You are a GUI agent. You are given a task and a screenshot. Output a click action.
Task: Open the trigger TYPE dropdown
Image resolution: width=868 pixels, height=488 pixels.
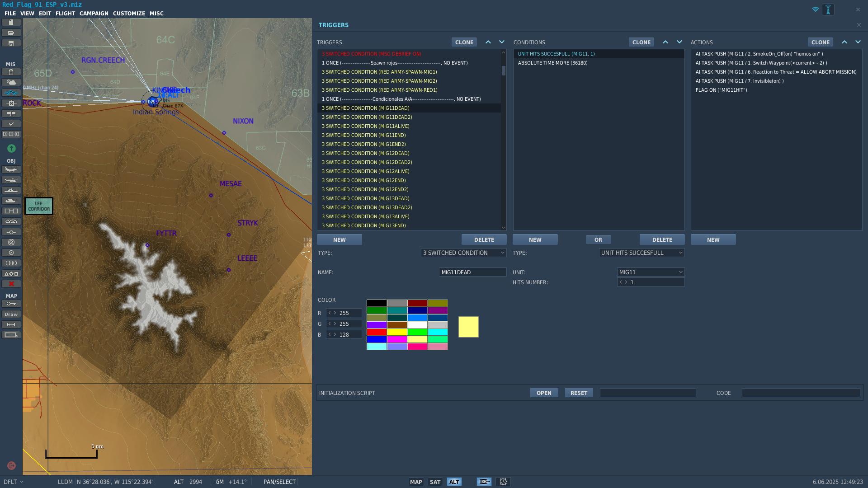click(x=463, y=253)
